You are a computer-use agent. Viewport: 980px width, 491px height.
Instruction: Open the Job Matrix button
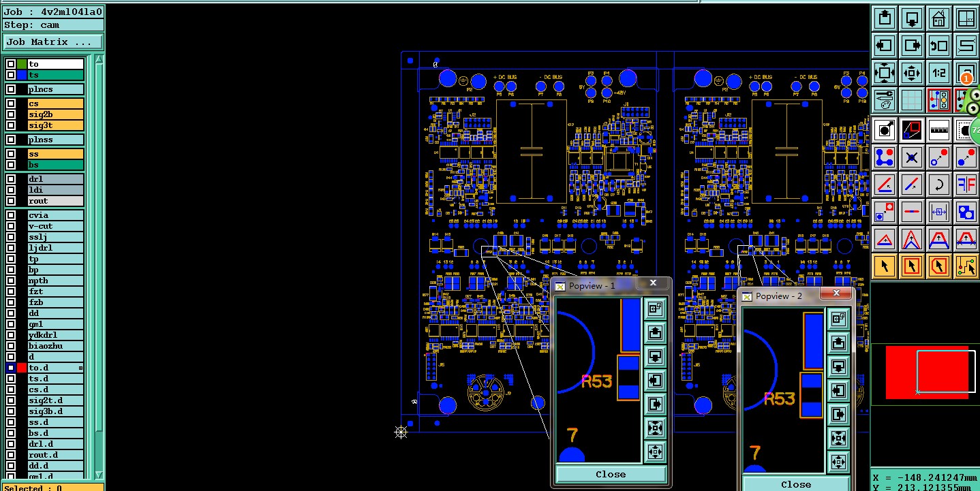tap(52, 42)
